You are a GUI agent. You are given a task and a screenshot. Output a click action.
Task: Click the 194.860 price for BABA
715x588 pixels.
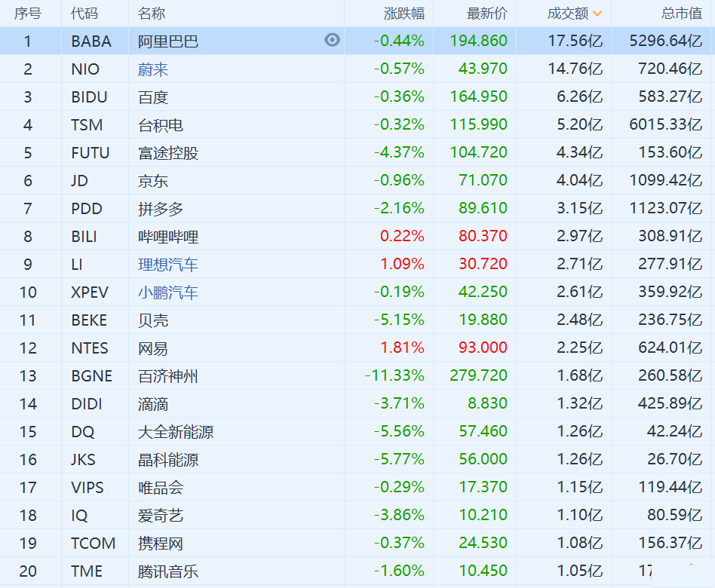click(478, 41)
